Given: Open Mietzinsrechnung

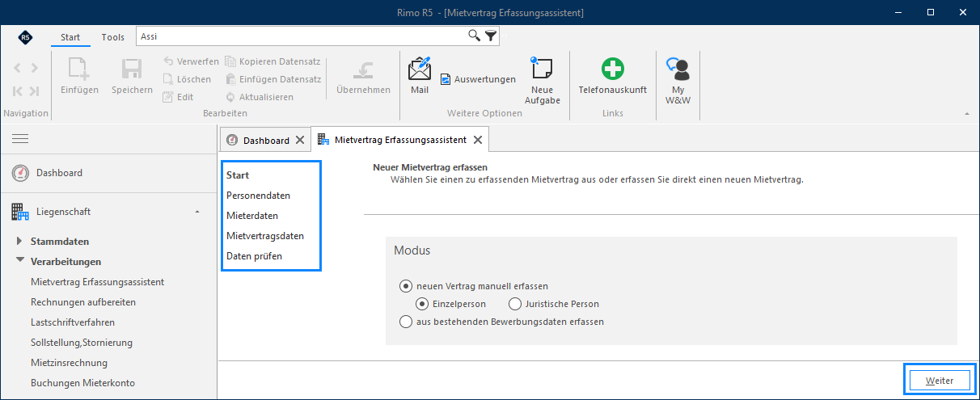Looking at the screenshot, I should coord(69,363).
